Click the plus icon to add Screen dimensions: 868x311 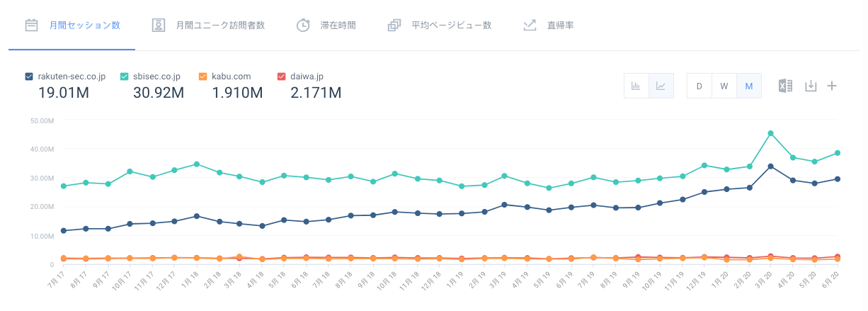833,86
